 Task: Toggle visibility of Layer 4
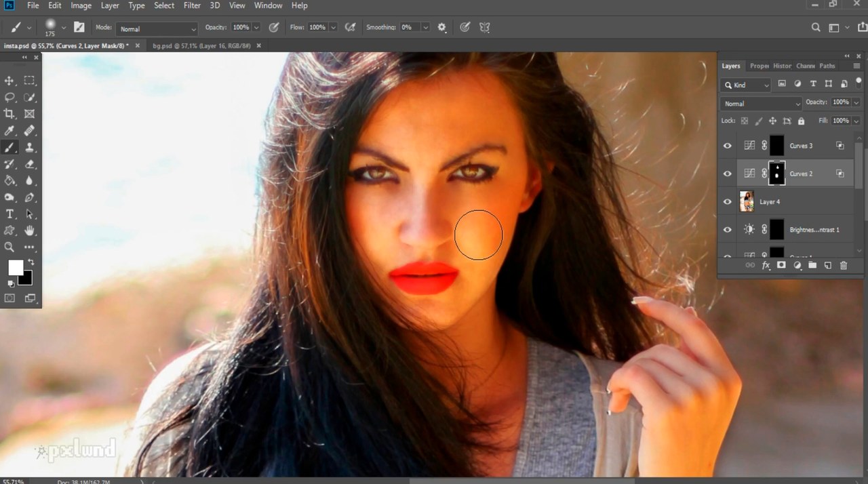[x=728, y=202]
